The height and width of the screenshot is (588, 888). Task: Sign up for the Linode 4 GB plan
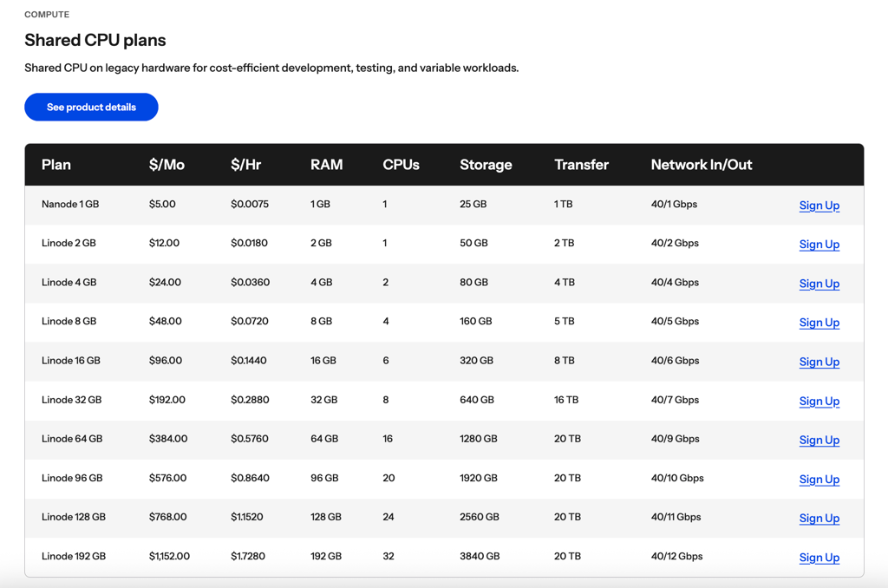pos(819,284)
